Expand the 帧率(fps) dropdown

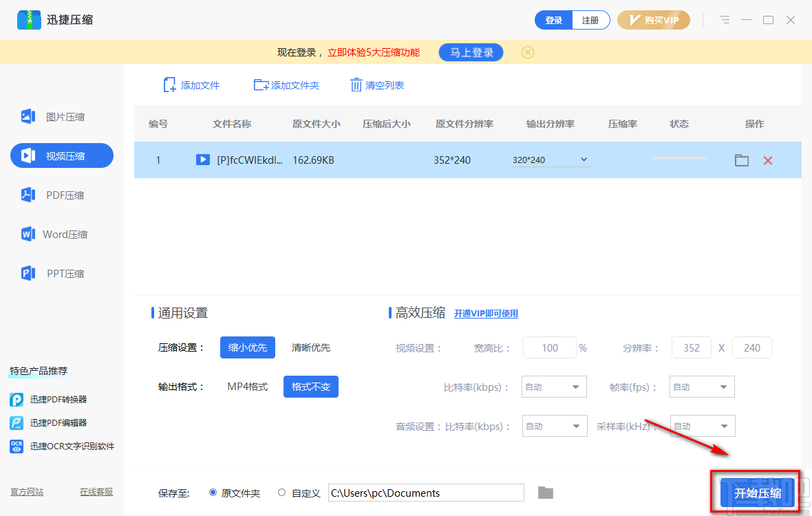(702, 387)
